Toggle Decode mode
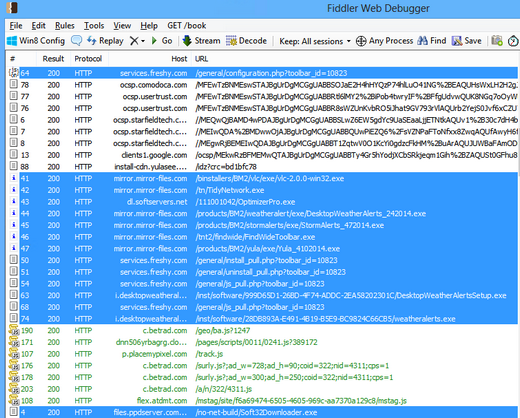 (246, 41)
